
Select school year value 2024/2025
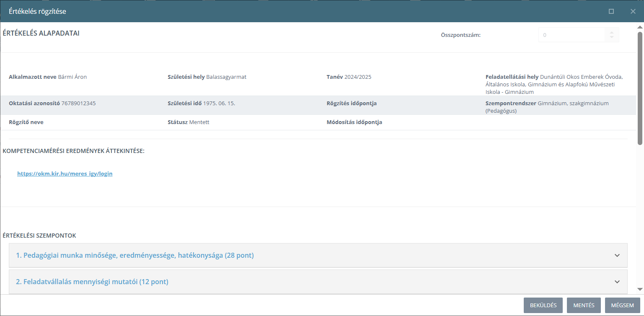(358, 77)
